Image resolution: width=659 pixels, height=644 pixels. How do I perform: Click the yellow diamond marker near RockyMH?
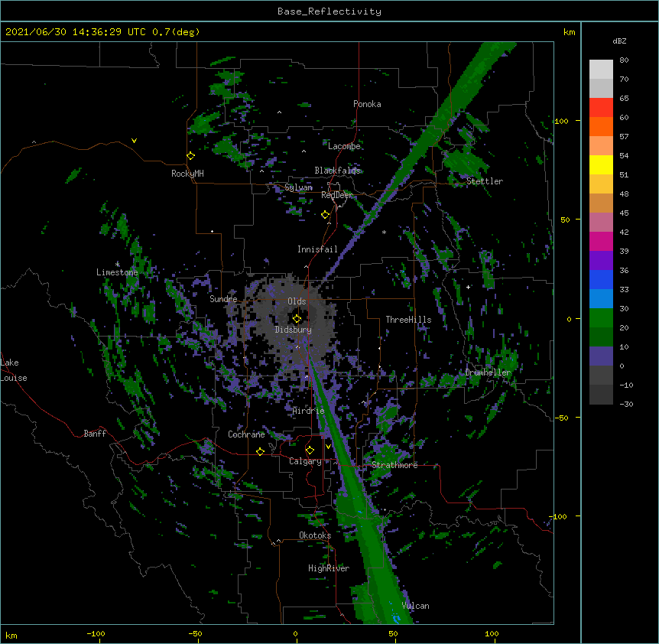click(191, 156)
